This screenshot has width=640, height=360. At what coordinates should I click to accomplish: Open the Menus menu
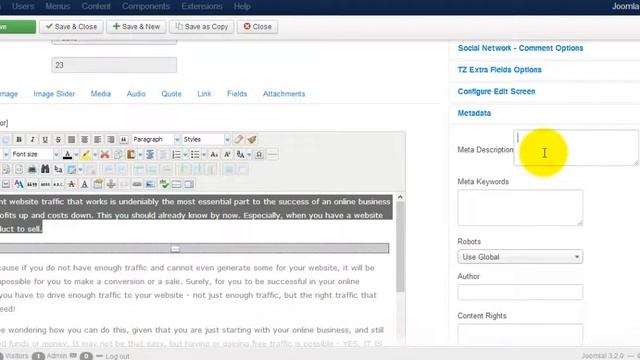click(58, 6)
